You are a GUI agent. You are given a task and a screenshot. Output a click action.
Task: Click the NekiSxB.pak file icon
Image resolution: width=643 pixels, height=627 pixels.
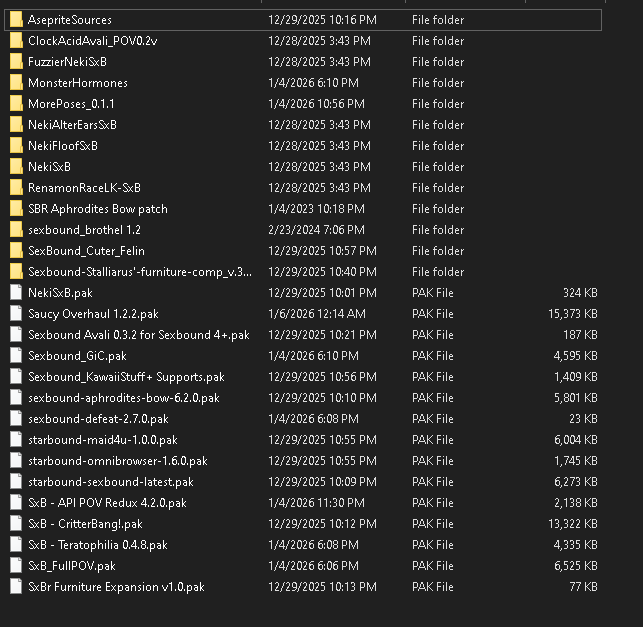tap(16, 292)
